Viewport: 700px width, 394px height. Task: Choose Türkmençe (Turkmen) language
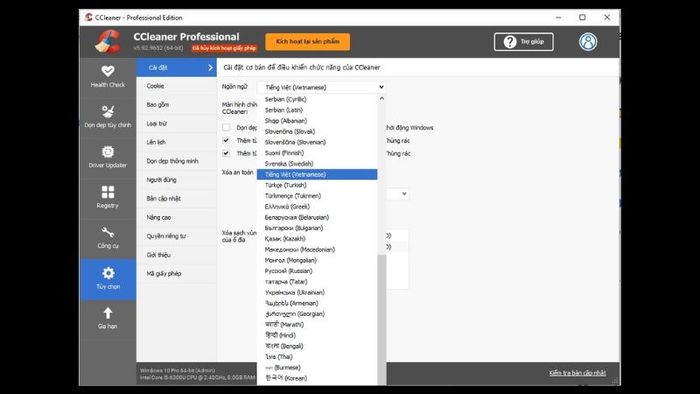point(317,196)
